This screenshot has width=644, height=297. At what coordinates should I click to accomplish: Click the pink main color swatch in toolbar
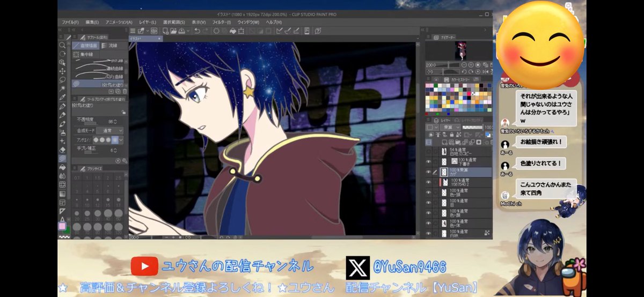62,226
